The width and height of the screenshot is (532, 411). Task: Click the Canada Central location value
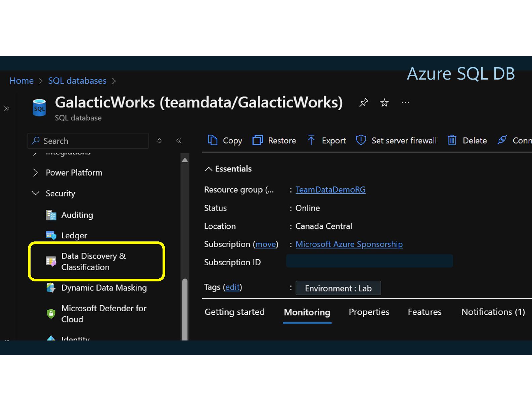point(324,226)
